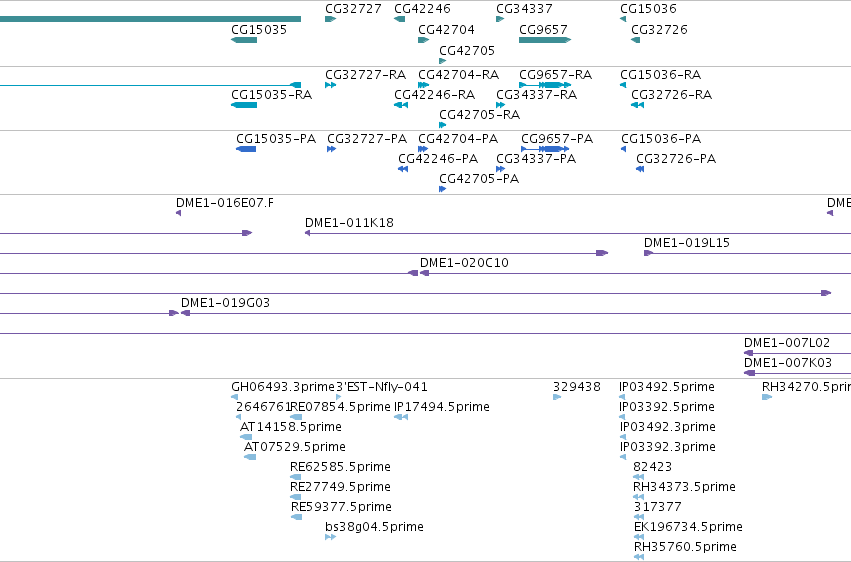
Task: Select the CG32726-RA transcript label
Action: click(x=671, y=95)
